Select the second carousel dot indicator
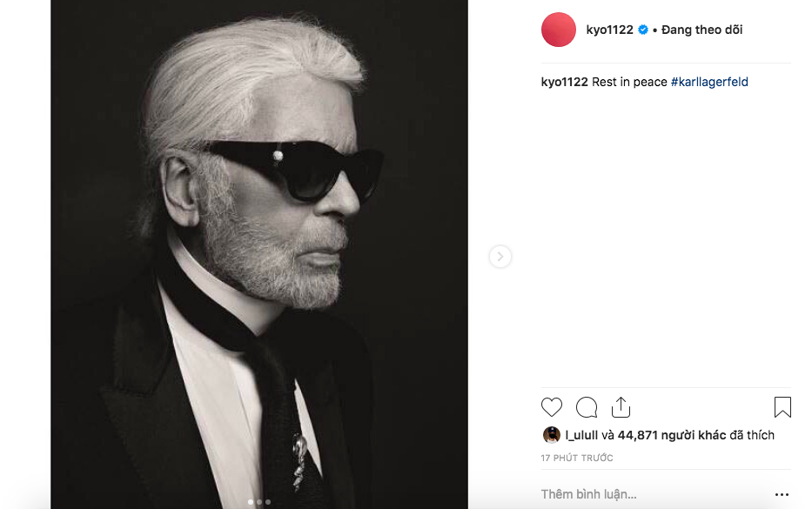 259,502
